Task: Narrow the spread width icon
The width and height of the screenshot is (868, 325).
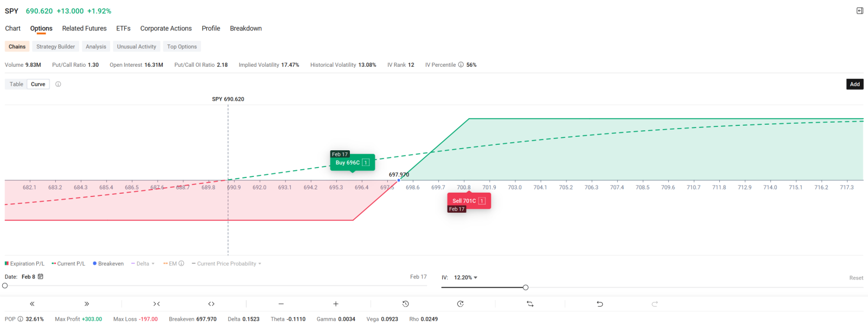Action: pos(156,304)
